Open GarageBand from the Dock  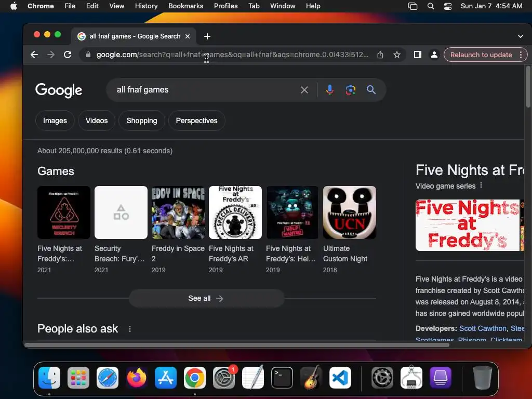click(311, 378)
